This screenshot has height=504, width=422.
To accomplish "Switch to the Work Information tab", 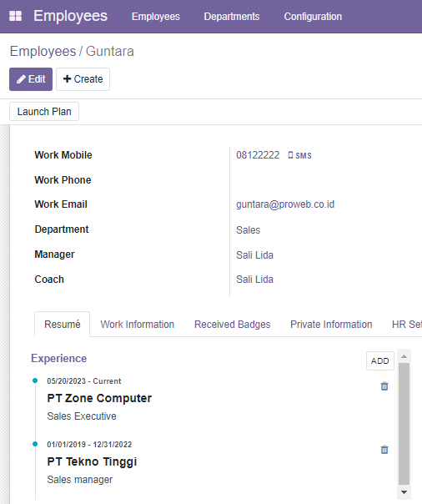I will point(137,325).
